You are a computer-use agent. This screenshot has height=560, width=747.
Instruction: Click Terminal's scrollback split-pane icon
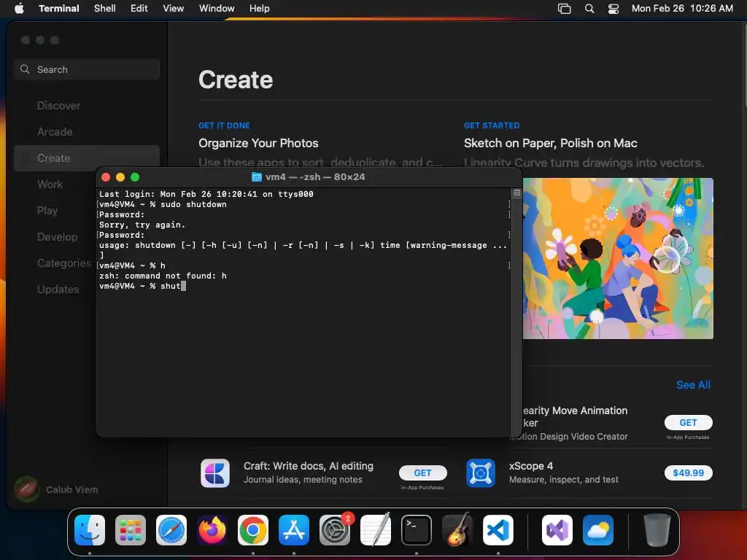(x=517, y=192)
